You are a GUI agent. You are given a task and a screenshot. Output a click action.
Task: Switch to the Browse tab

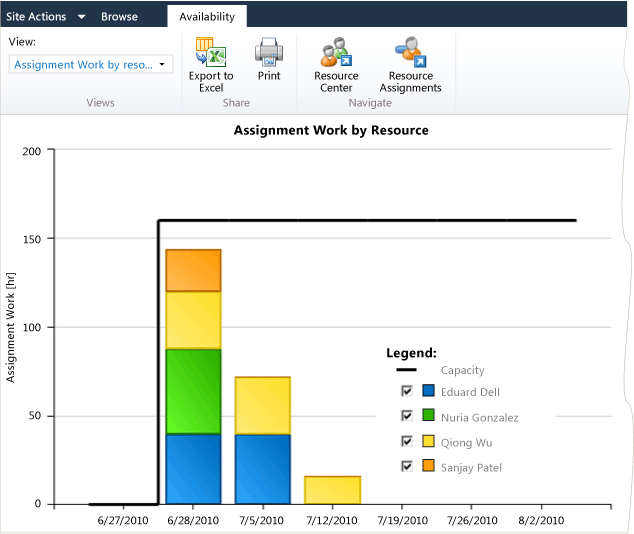point(119,17)
